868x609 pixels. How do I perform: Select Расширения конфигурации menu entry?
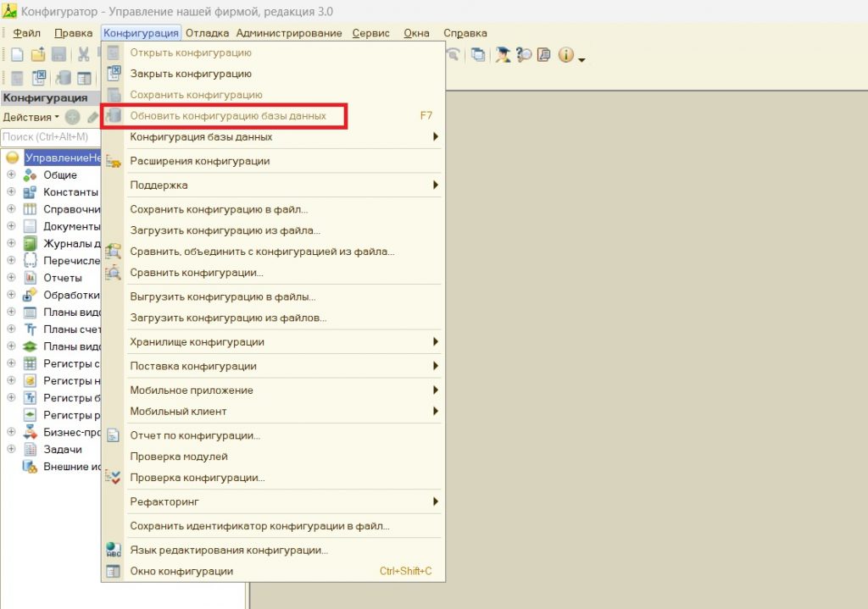tap(200, 161)
